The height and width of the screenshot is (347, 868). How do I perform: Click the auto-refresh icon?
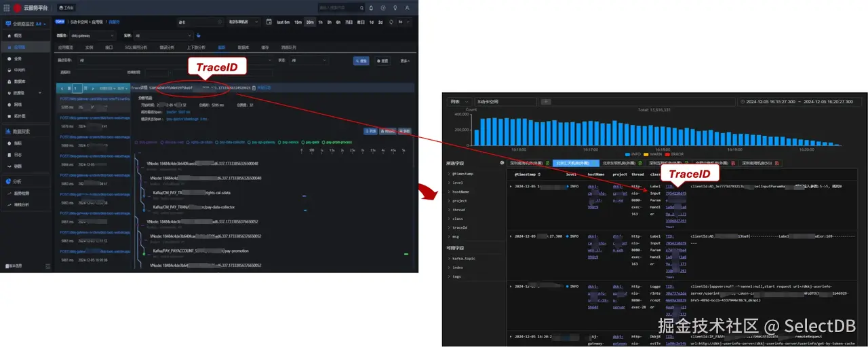(x=391, y=22)
